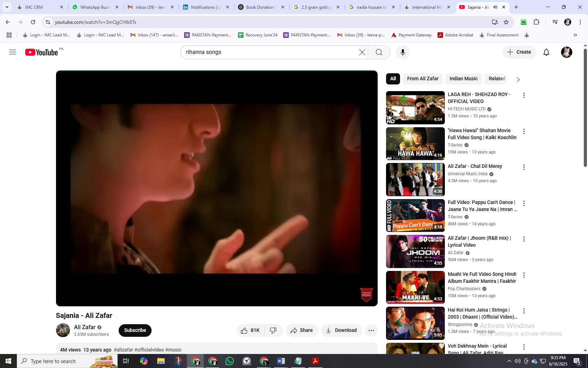Go to the YouTube home logo
Screen dimensions: 588x368
41,52
